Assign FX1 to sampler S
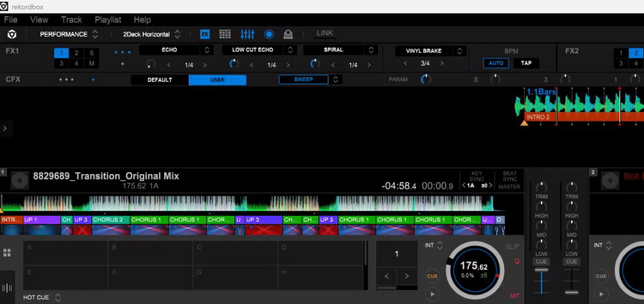 91,53
